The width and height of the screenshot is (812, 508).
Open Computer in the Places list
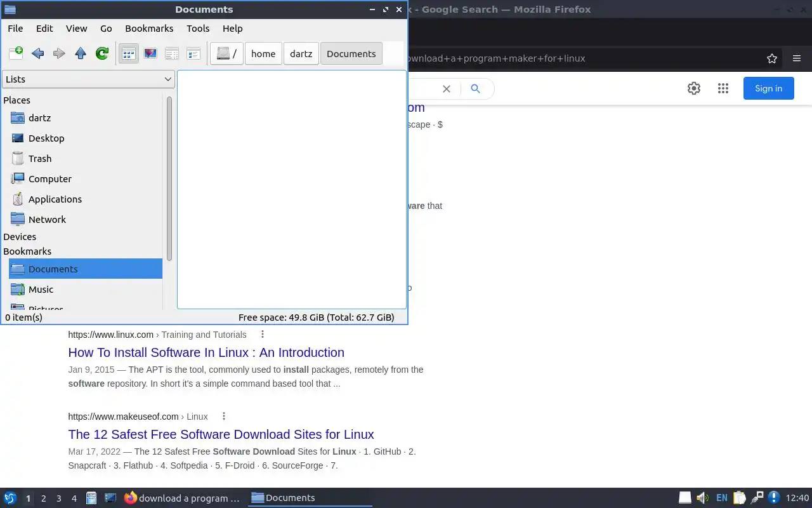click(86, 179)
